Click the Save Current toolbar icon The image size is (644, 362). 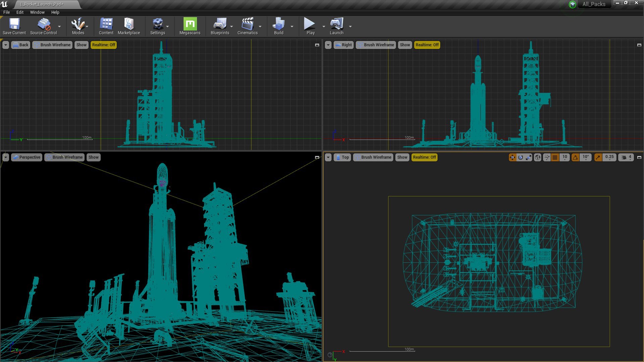14,26
